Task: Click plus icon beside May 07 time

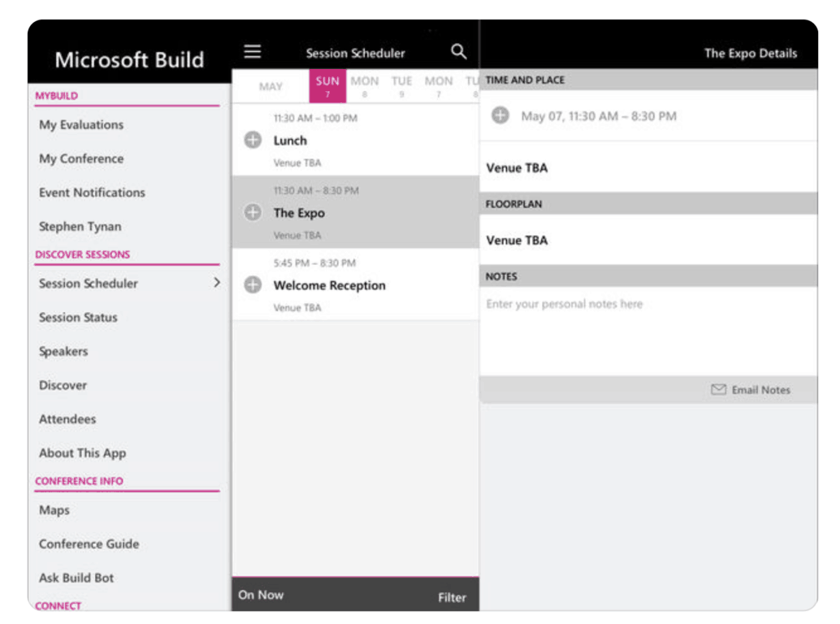Action: coord(500,115)
